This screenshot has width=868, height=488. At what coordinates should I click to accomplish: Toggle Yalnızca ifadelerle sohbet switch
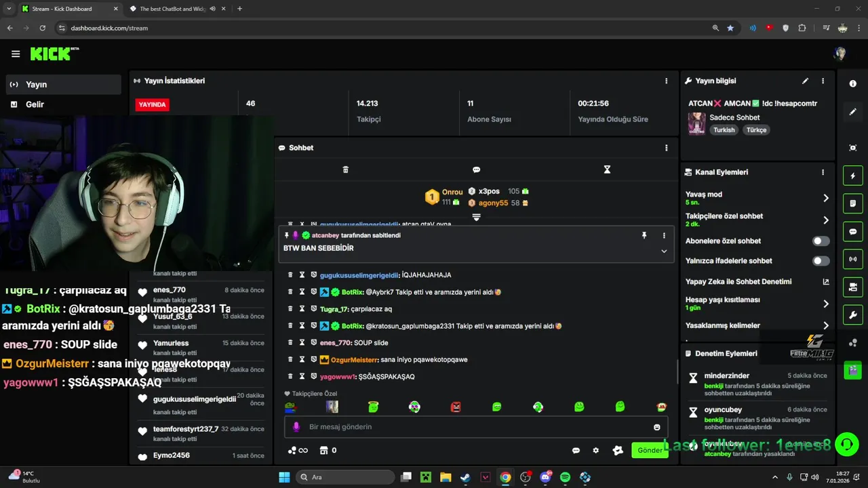click(x=821, y=261)
